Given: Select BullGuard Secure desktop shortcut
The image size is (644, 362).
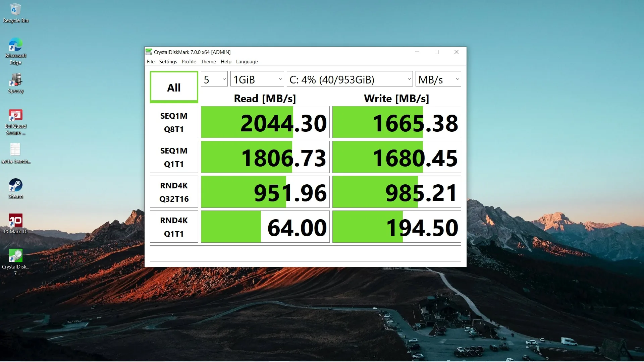Looking at the screenshot, I should [x=15, y=122].
